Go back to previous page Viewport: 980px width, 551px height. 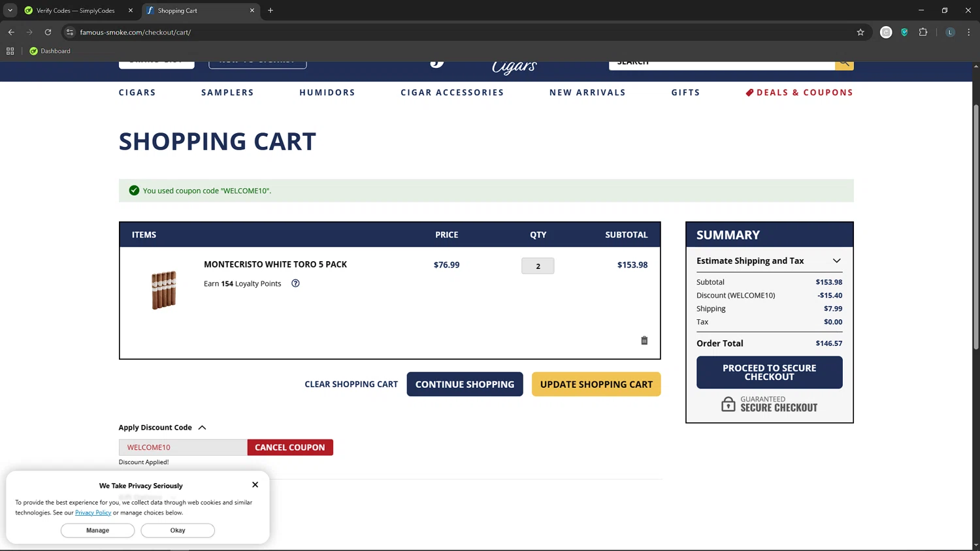tap(11, 32)
